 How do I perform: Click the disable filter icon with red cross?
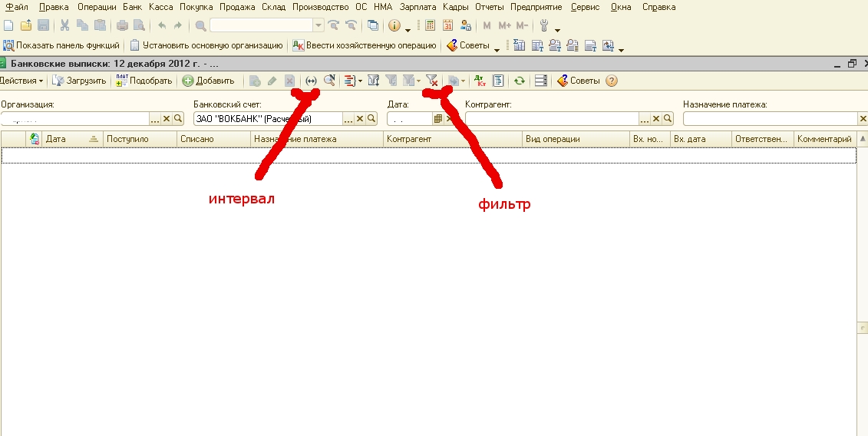point(432,81)
